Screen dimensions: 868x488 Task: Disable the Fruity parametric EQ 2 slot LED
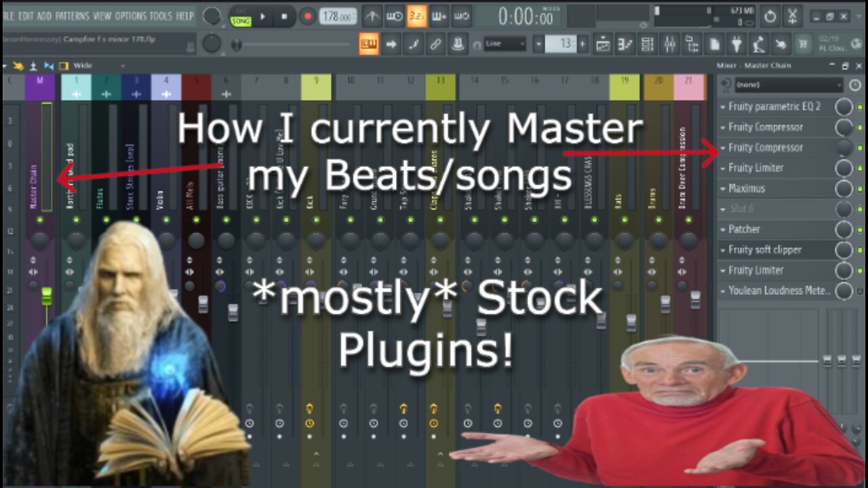[861, 107]
